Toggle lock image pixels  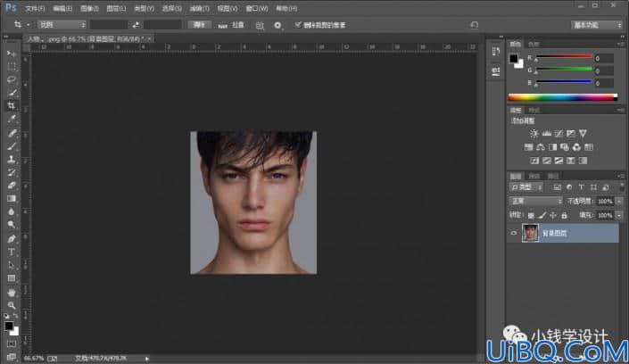(x=542, y=216)
